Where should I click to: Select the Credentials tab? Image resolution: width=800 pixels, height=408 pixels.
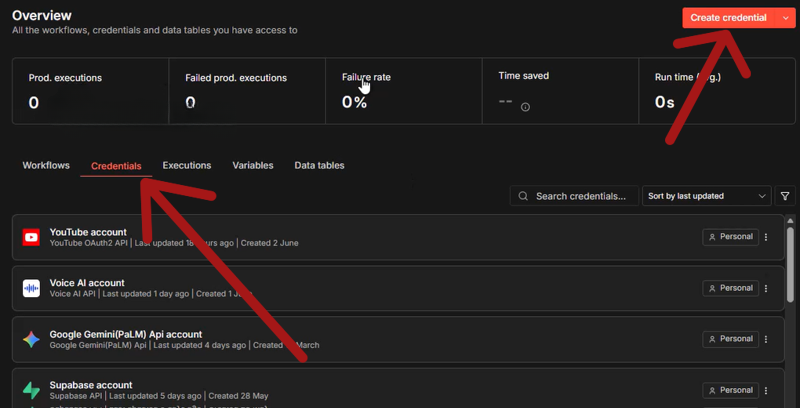click(116, 166)
